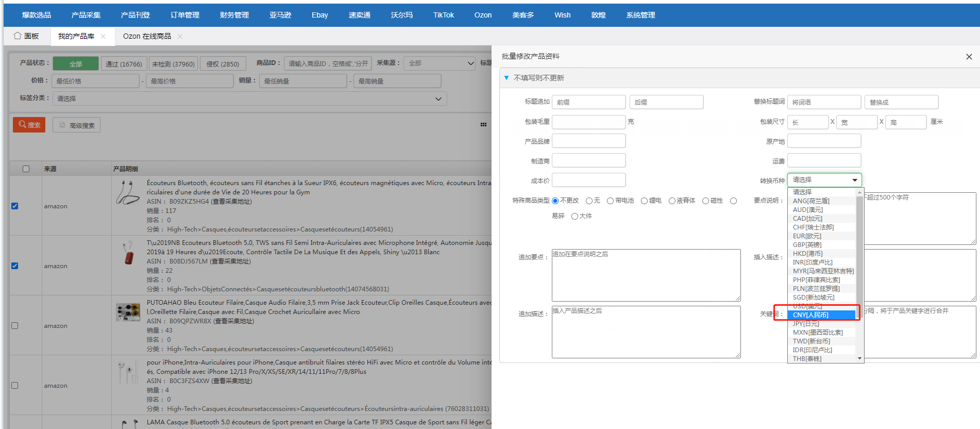Open 查看采集地址 link for B09ZKZ5HG4
Screen dimensions: 980x429
(x=231, y=202)
